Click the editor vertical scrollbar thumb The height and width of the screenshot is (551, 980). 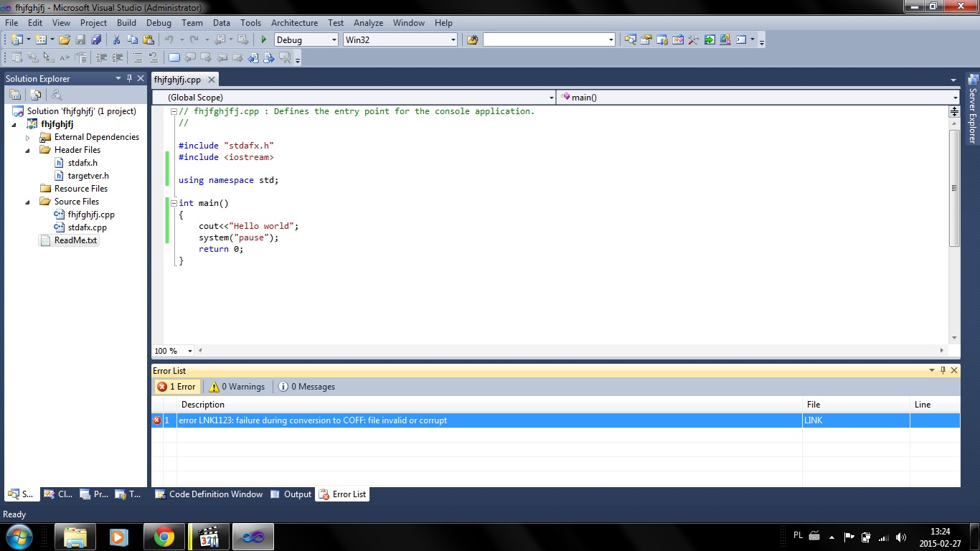[x=954, y=188]
